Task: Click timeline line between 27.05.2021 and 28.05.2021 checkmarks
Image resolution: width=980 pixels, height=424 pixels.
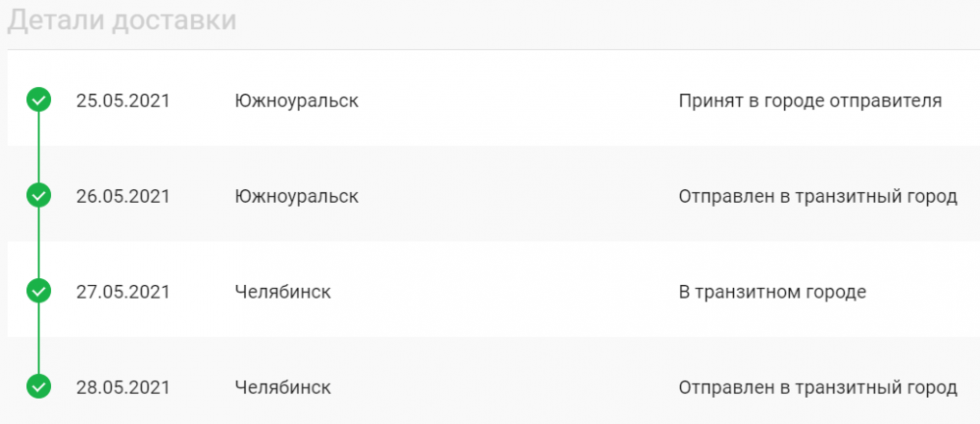Action: 38,339
